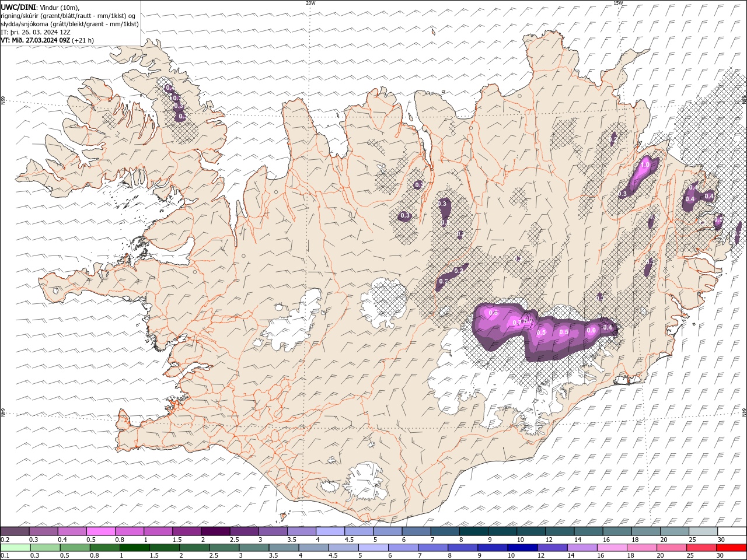The image size is (747, 560).
Task: Click the bright pink 0.5 snow legend swatch
Action: pyautogui.click(x=100, y=531)
